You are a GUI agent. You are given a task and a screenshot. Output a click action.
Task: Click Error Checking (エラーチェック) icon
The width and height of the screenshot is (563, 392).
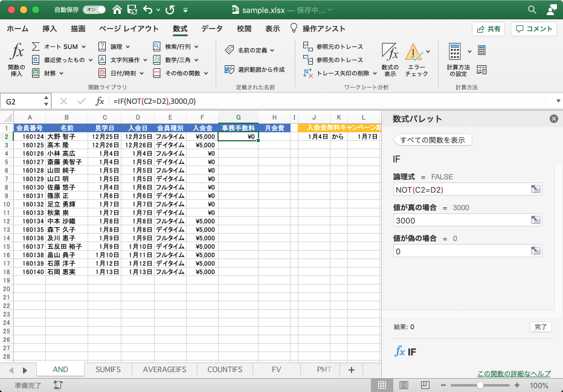[414, 53]
